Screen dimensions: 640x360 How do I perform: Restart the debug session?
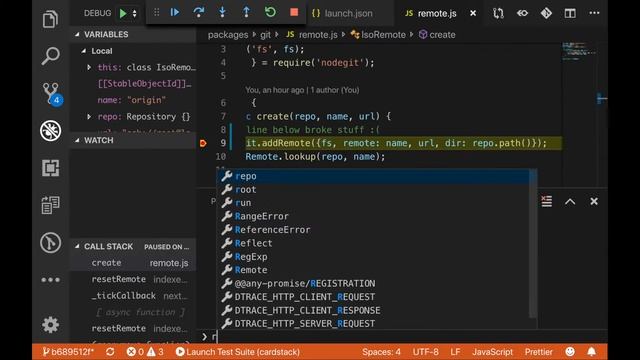(x=270, y=12)
